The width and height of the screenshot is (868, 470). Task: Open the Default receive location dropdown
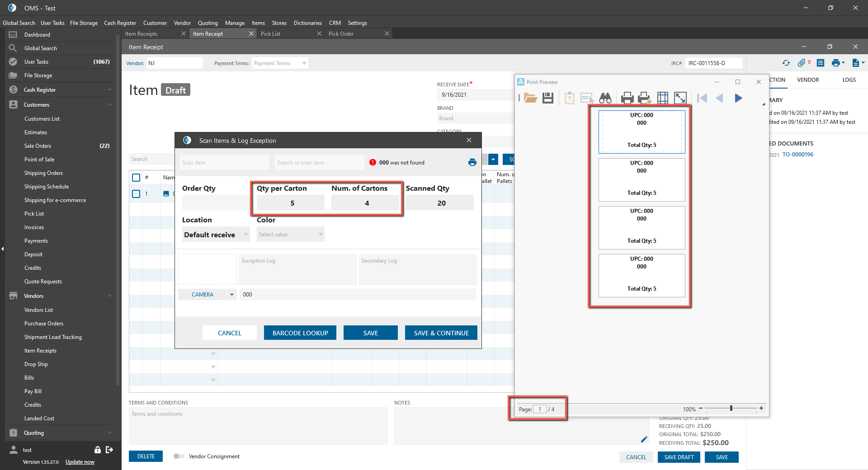pos(216,235)
